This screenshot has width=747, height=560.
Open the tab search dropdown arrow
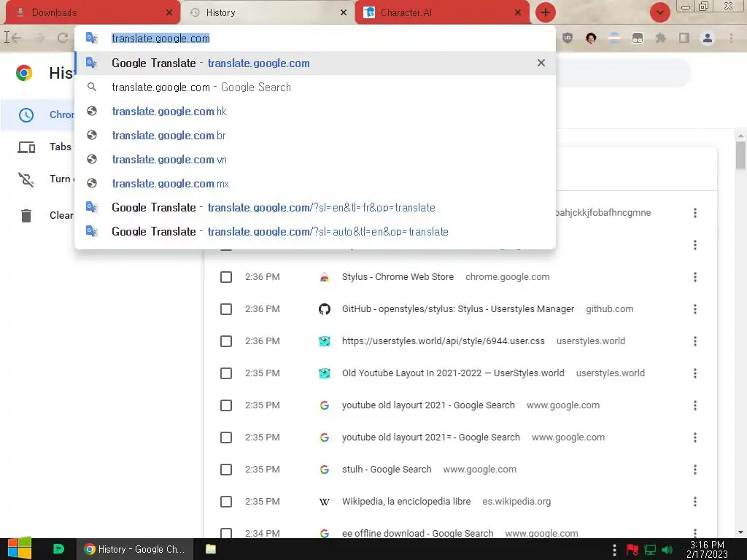(659, 12)
